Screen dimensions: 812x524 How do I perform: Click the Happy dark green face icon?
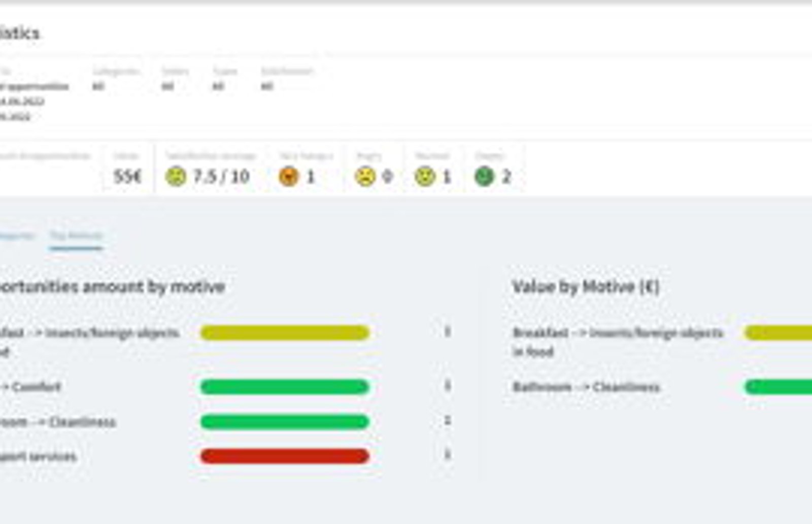pos(484,177)
